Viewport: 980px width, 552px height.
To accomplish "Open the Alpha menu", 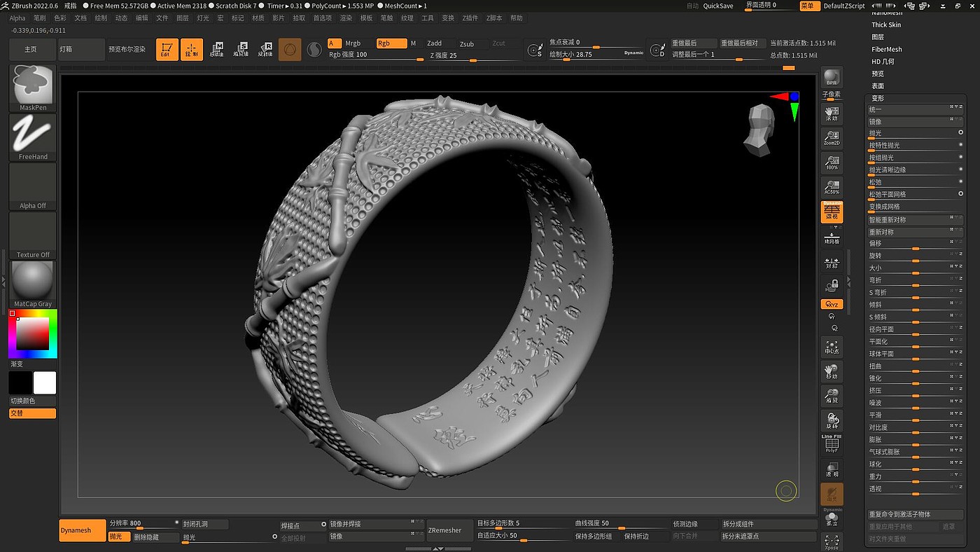I will [x=17, y=18].
